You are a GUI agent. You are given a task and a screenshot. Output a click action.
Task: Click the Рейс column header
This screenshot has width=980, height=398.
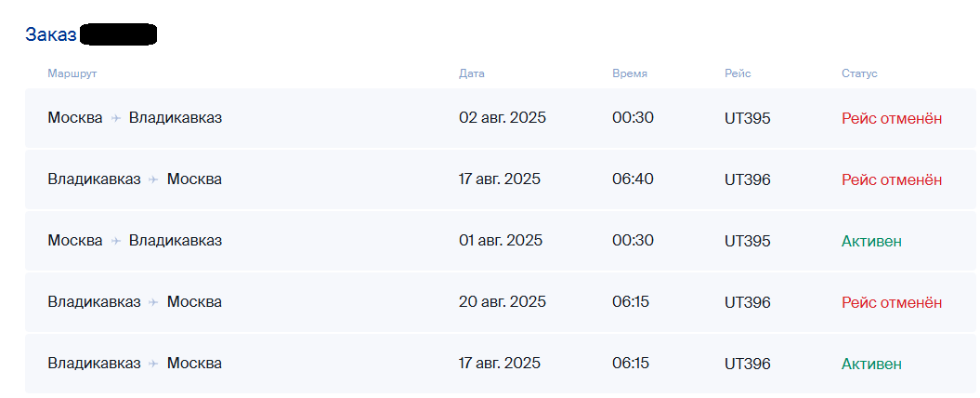coord(738,73)
